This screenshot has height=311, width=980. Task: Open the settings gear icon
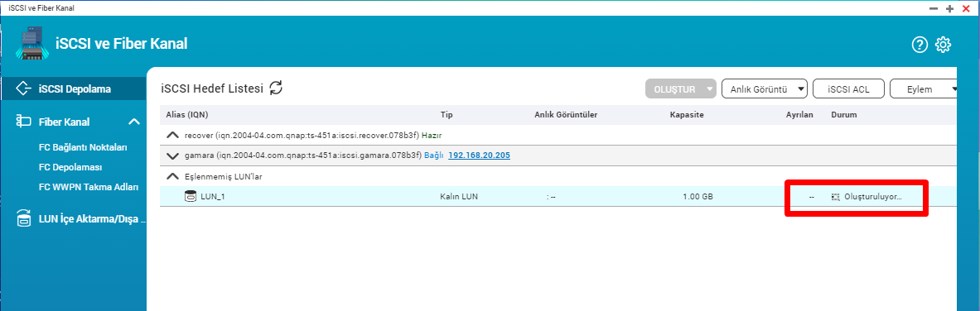[x=943, y=45]
